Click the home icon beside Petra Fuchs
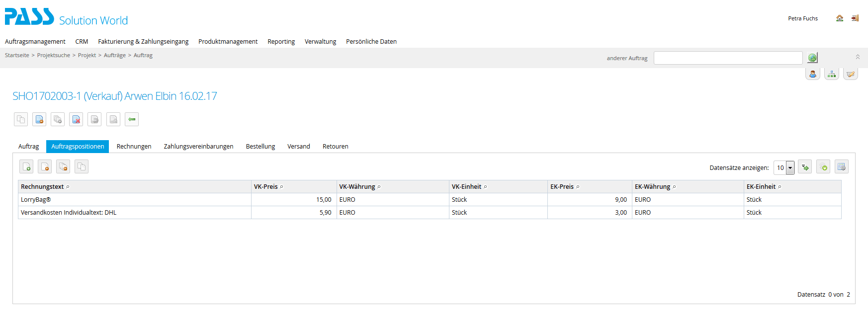This screenshot has height=322, width=868. coord(840,18)
